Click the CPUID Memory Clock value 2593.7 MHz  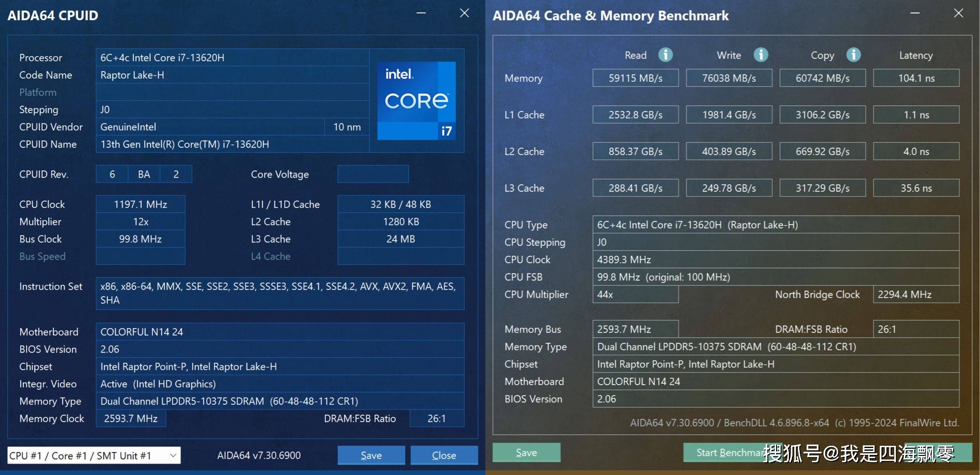click(x=130, y=418)
